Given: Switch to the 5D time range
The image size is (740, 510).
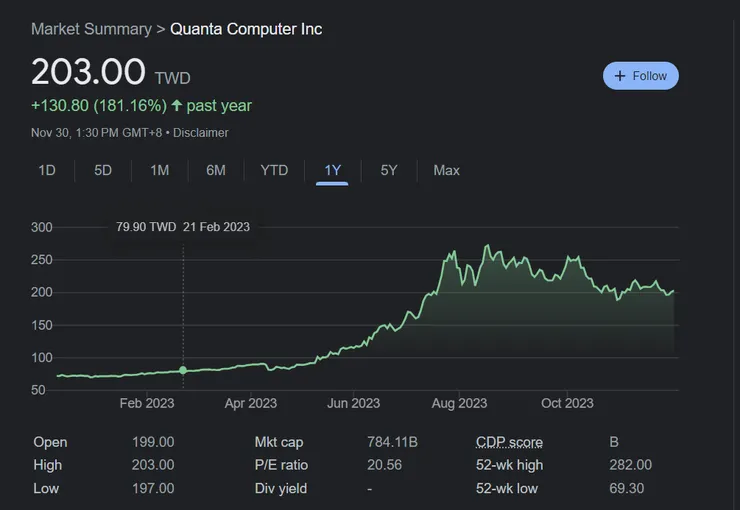Looking at the screenshot, I should click(x=103, y=170).
